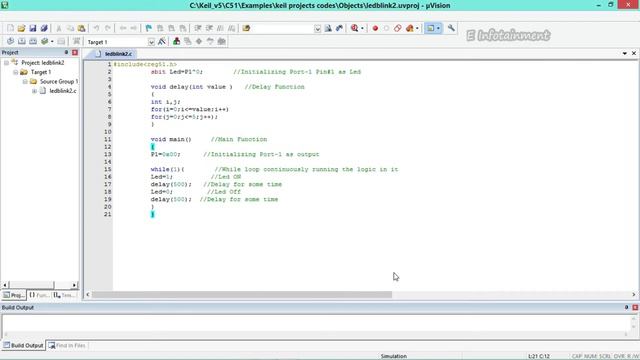
Task: Insert or remove bookmark flag icon
Action: point(149,28)
